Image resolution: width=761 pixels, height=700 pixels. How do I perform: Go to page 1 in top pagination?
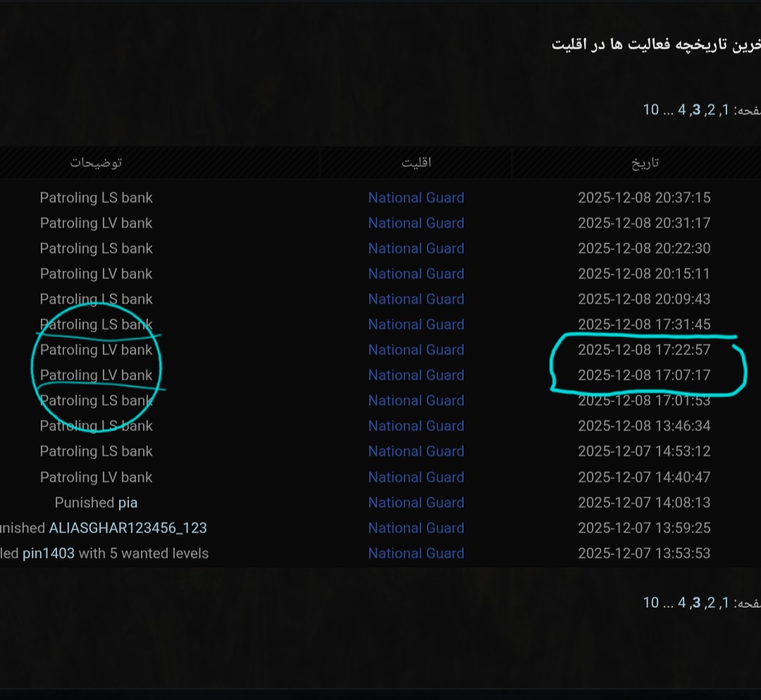coord(725,109)
